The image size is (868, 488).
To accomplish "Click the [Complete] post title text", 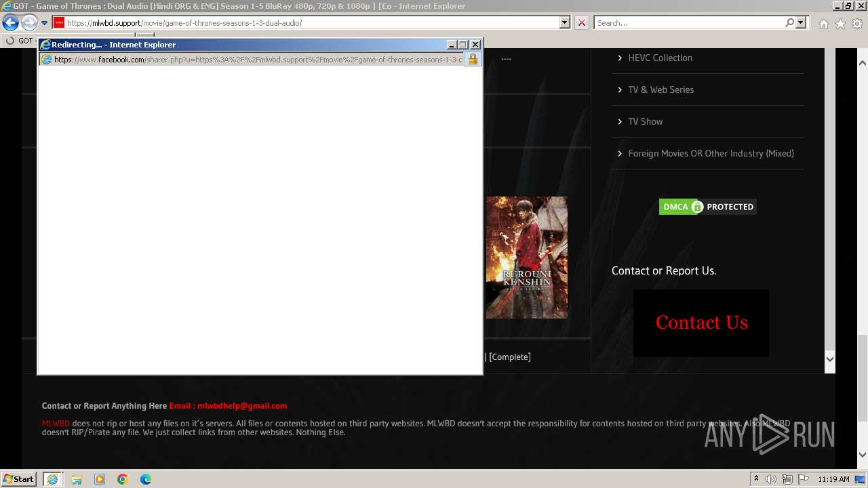I will 509,357.
